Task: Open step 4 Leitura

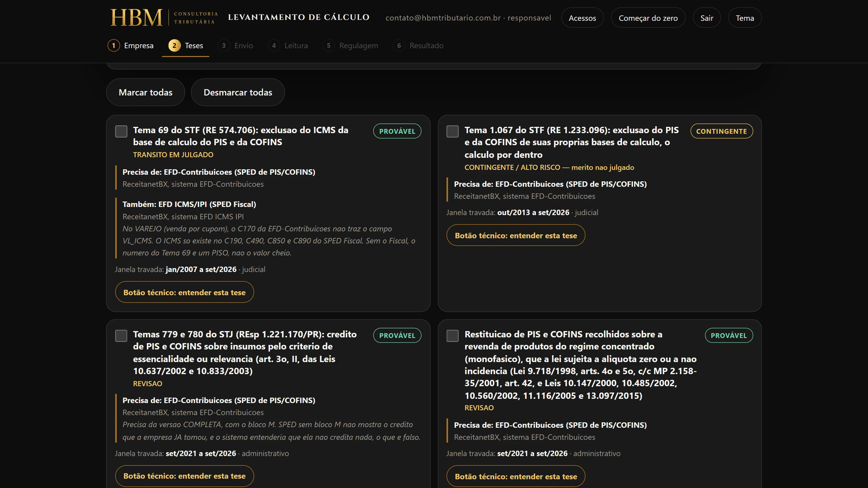Action: (x=288, y=45)
